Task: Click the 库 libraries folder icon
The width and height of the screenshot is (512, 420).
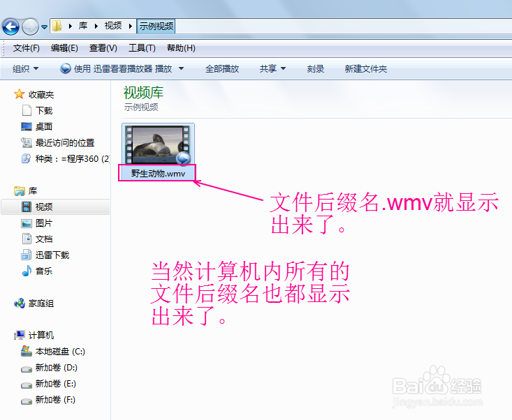Action: click(20, 190)
